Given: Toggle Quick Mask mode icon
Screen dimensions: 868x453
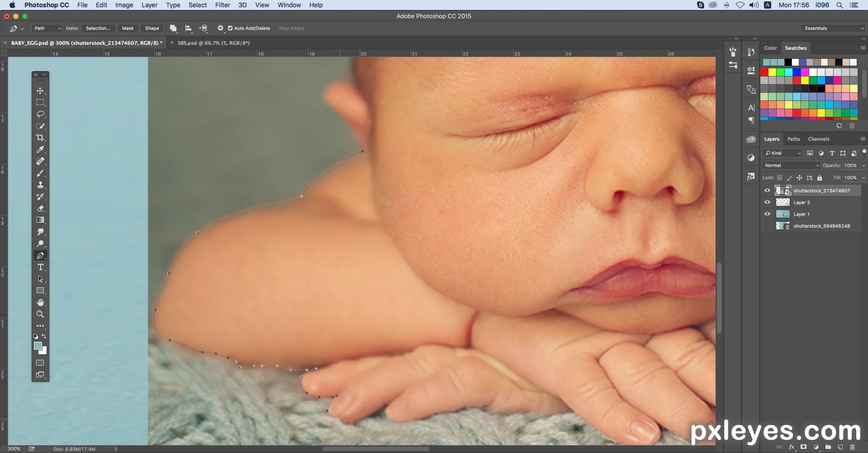Looking at the screenshot, I should click(x=40, y=363).
